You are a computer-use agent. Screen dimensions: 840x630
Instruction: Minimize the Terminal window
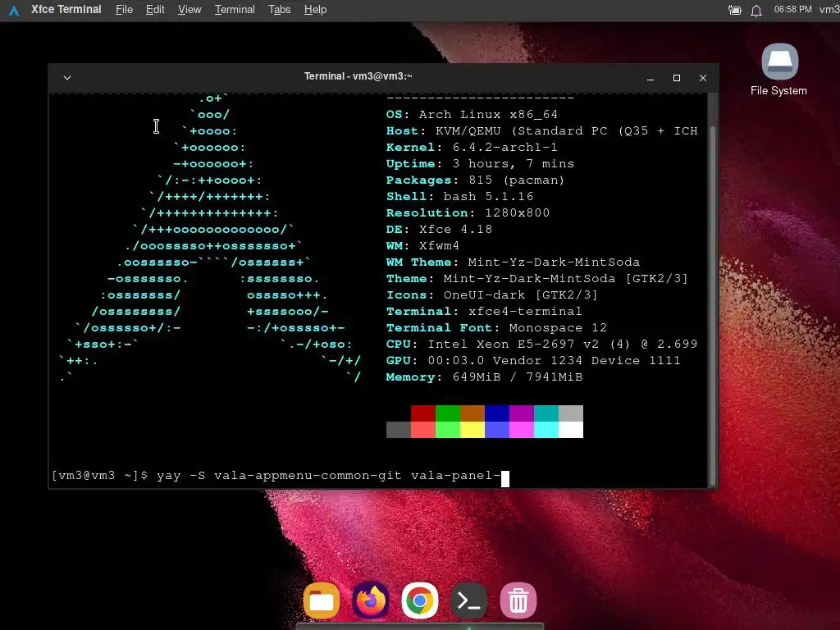(x=651, y=78)
